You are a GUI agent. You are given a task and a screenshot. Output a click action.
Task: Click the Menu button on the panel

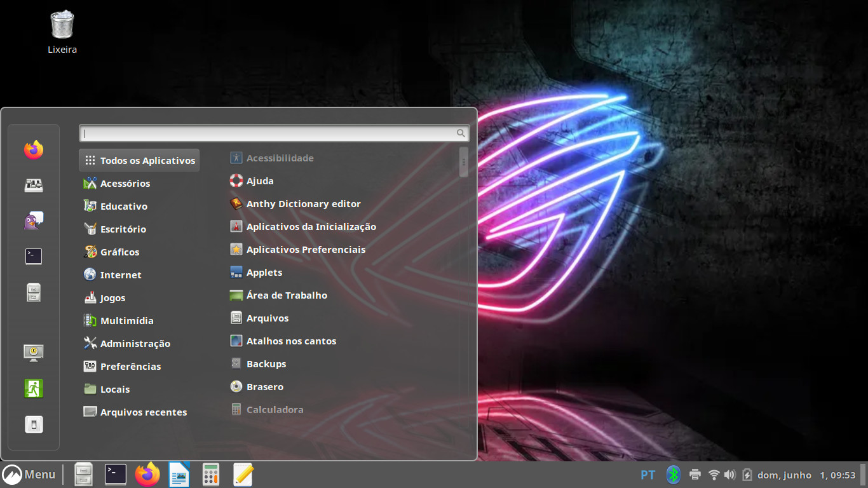click(29, 475)
